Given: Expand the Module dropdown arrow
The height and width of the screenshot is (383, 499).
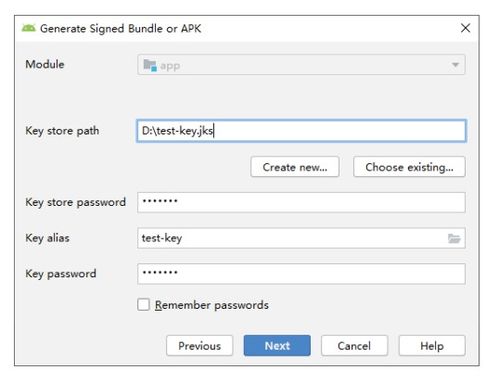Looking at the screenshot, I should 455,65.
